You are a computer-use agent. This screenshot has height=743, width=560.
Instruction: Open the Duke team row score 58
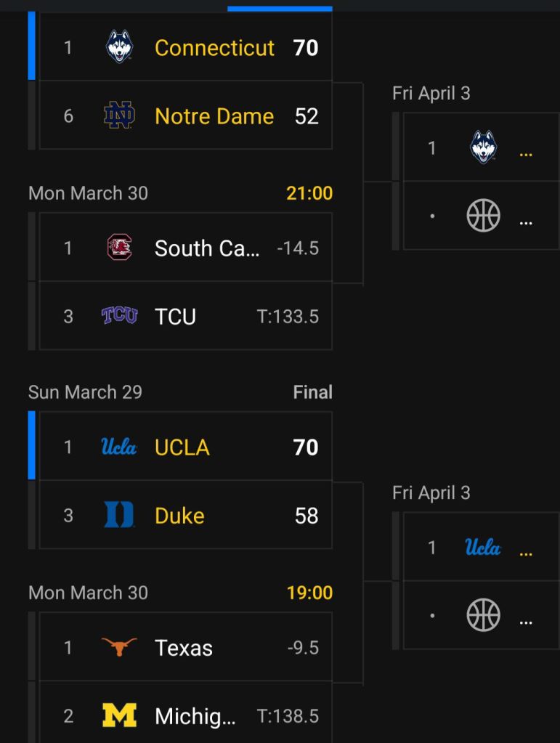[306, 516]
